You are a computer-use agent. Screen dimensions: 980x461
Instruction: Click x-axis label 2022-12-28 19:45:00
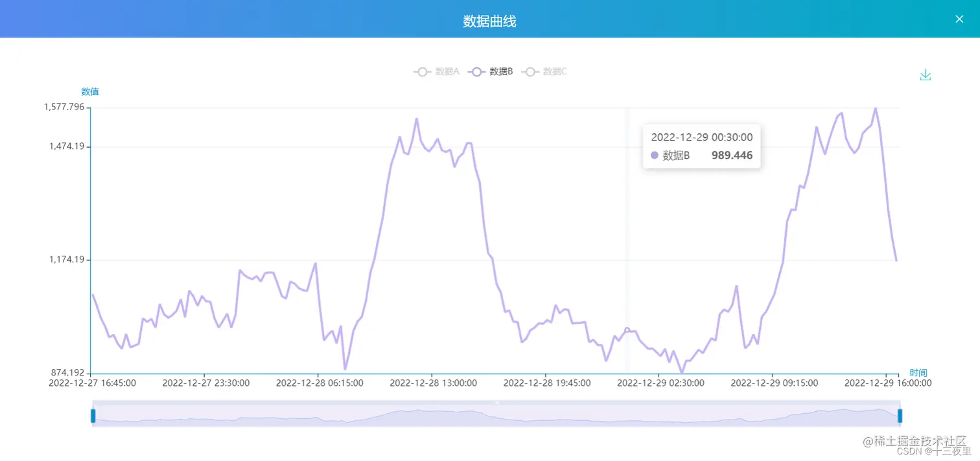[547, 383]
